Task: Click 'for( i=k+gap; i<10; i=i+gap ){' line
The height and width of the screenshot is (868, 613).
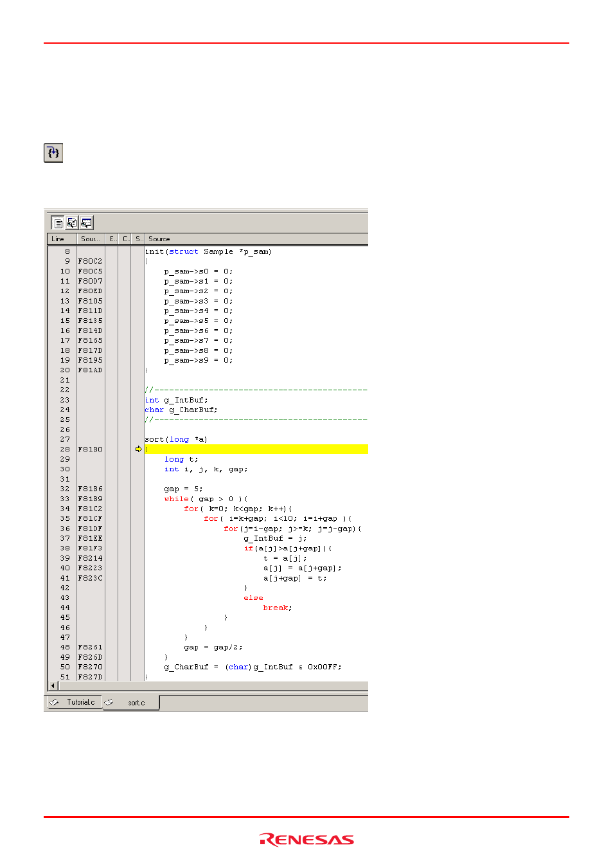Action: (278, 519)
